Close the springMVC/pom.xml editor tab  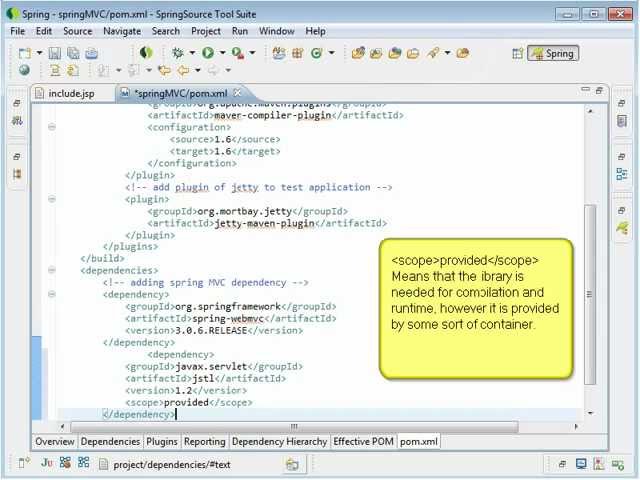237,93
